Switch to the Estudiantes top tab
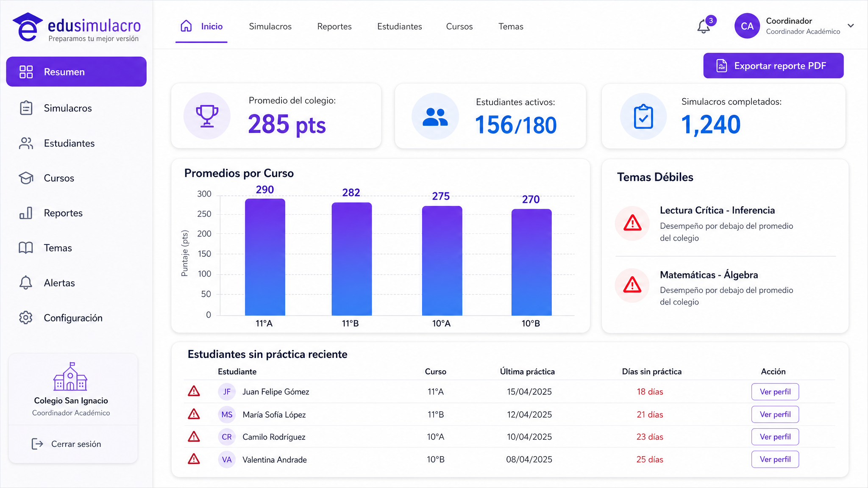 click(x=400, y=26)
